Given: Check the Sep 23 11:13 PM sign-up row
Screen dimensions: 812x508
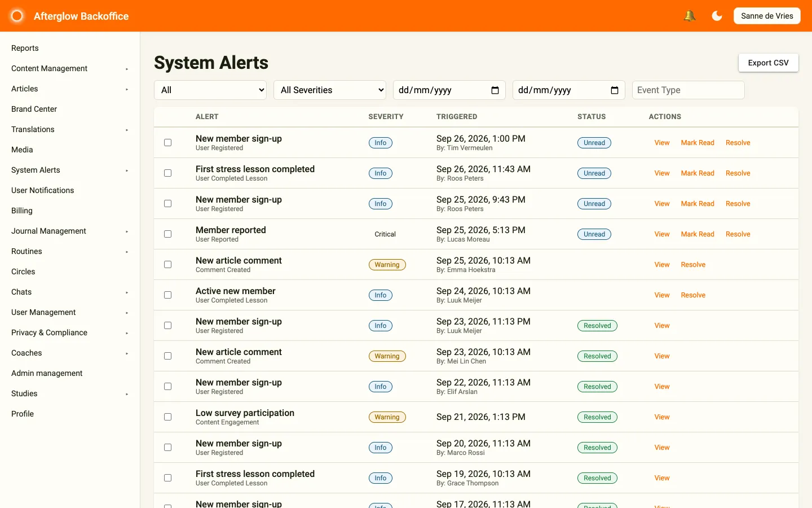Looking at the screenshot, I should coord(167,326).
